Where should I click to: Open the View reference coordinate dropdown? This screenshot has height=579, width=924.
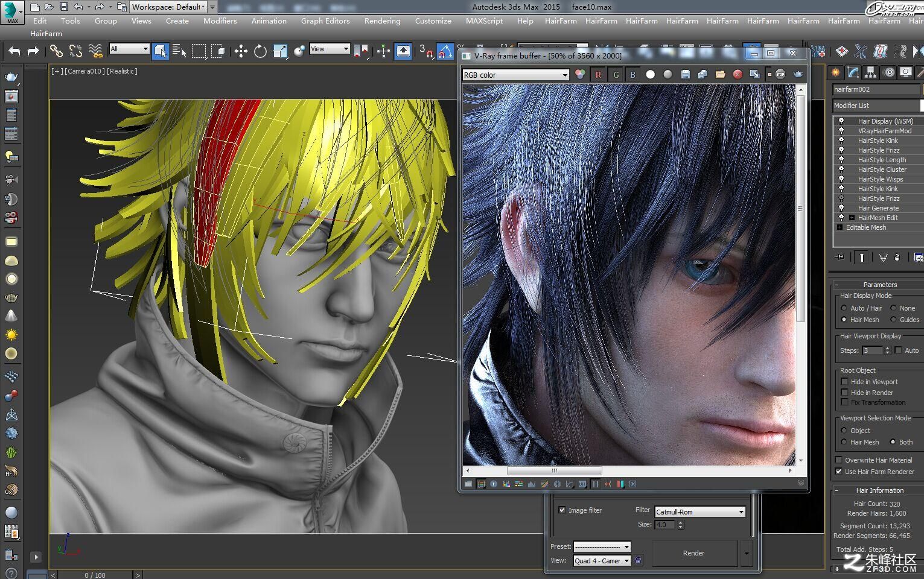(x=330, y=49)
